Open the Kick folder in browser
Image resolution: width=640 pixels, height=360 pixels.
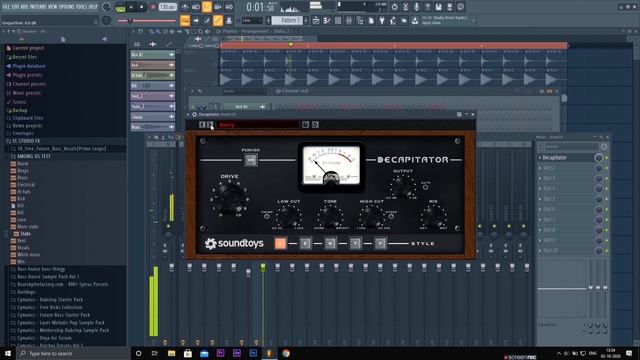[21, 198]
